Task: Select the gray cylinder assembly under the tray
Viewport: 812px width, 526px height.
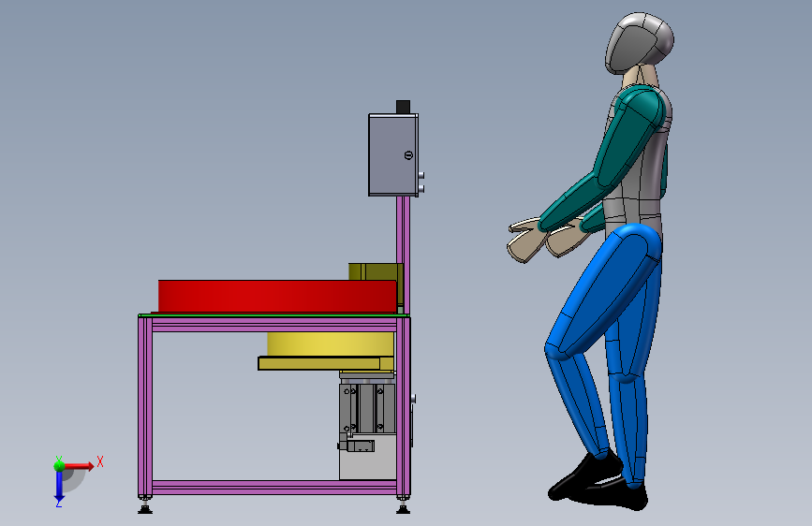Action: (368, 406)
